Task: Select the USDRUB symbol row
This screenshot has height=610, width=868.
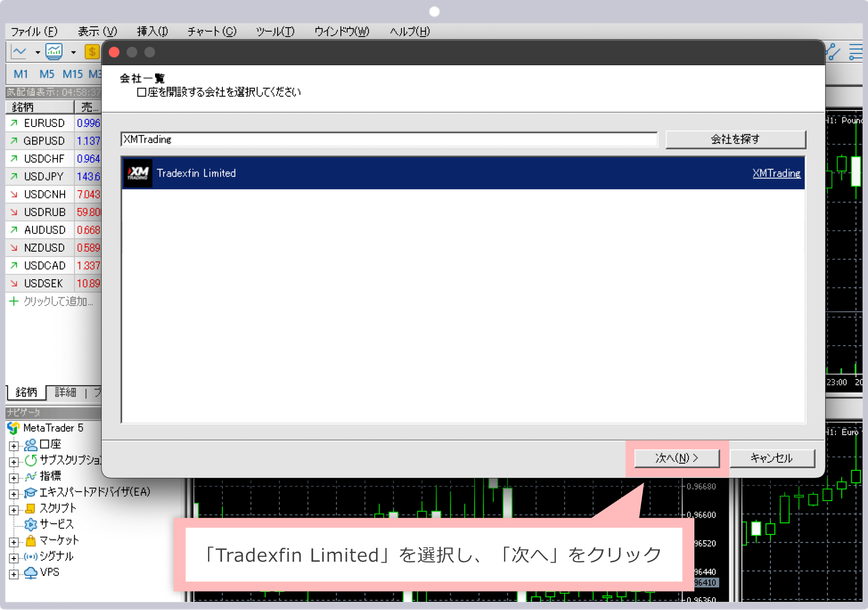Action: 54,212
